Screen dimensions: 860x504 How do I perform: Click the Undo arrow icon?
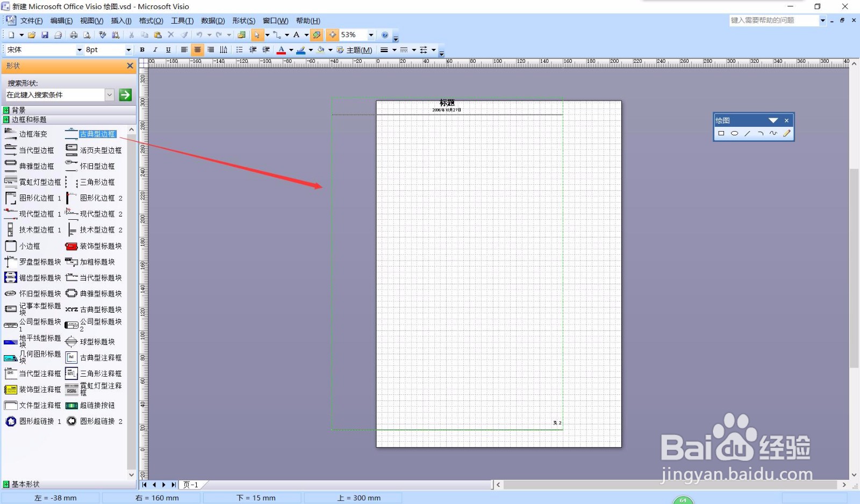[199, 35]
